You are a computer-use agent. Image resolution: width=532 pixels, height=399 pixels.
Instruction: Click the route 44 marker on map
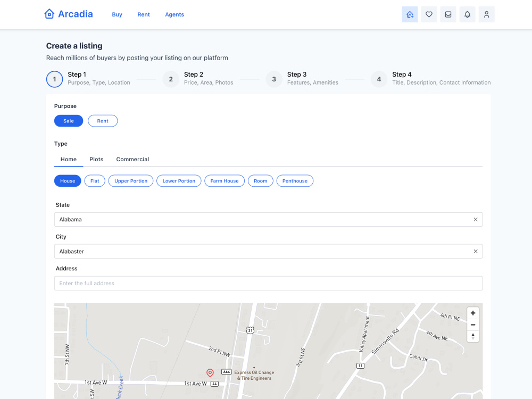pyautogui.click(x=214, y=384)
